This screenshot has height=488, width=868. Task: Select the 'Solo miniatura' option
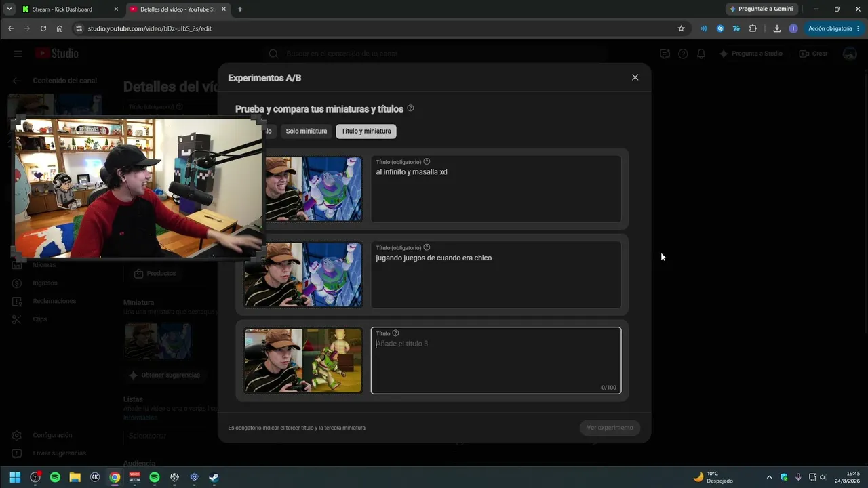(x=307, y=131)
